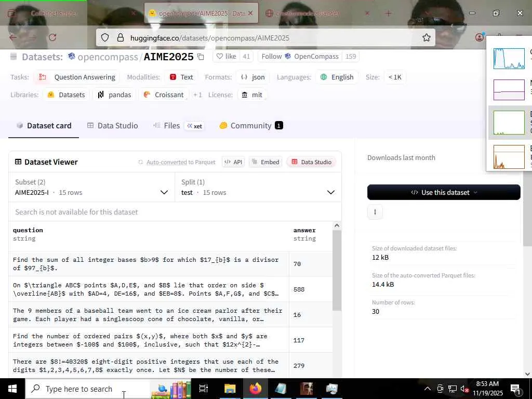Open the Firefox account icon
Image resolution: width=532 pixels, height=399 pixels.
click(480, 37)
